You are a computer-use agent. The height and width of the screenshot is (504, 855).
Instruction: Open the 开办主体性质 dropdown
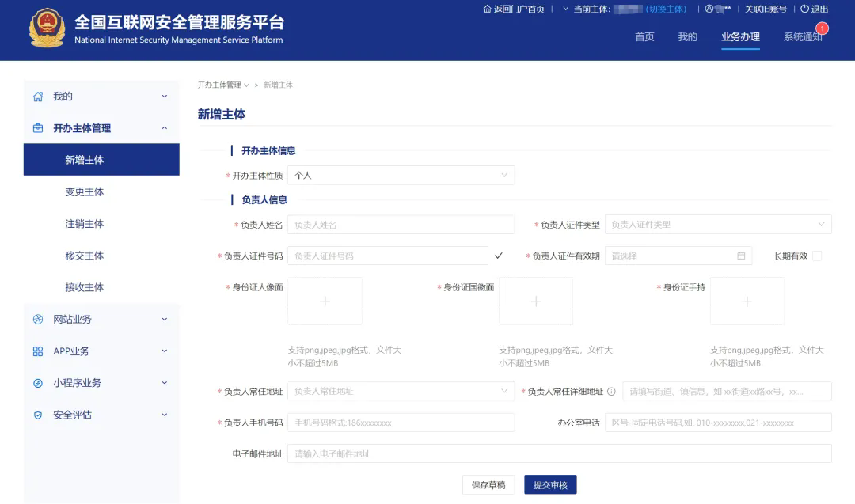coord(401,175)
